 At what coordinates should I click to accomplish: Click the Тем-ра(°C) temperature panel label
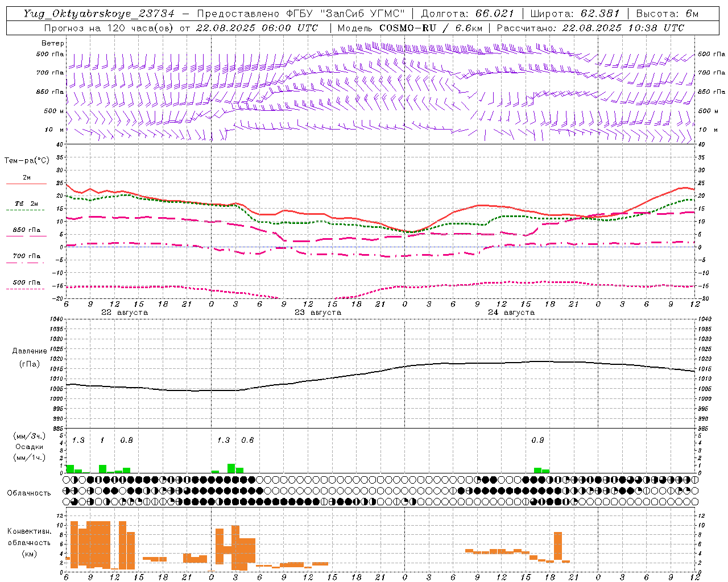click(x=27, y=161)
